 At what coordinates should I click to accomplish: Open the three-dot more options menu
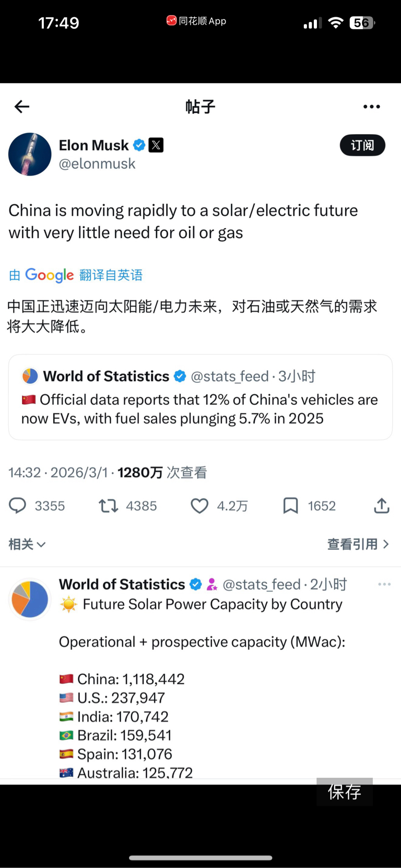click(371, 107)
